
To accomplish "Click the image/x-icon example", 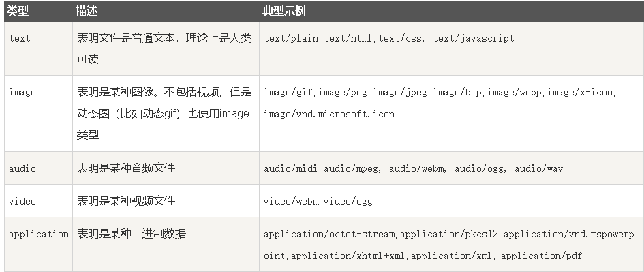I will [580, 93].
